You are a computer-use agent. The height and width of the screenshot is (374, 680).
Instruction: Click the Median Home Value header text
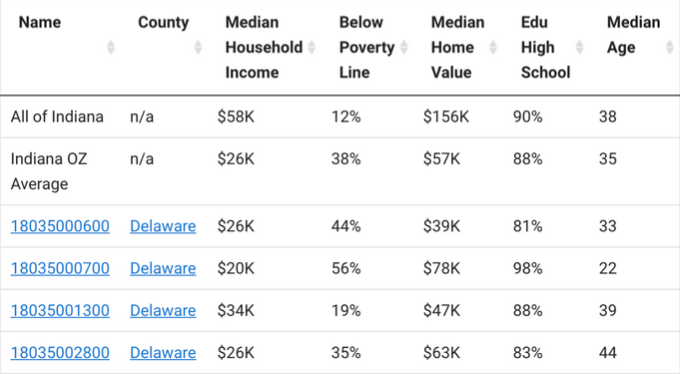(458, 47)
